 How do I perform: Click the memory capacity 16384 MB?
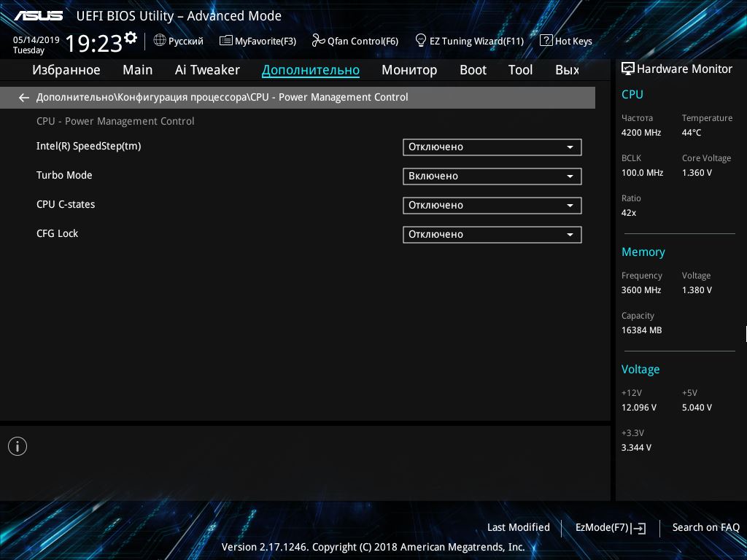642,330
